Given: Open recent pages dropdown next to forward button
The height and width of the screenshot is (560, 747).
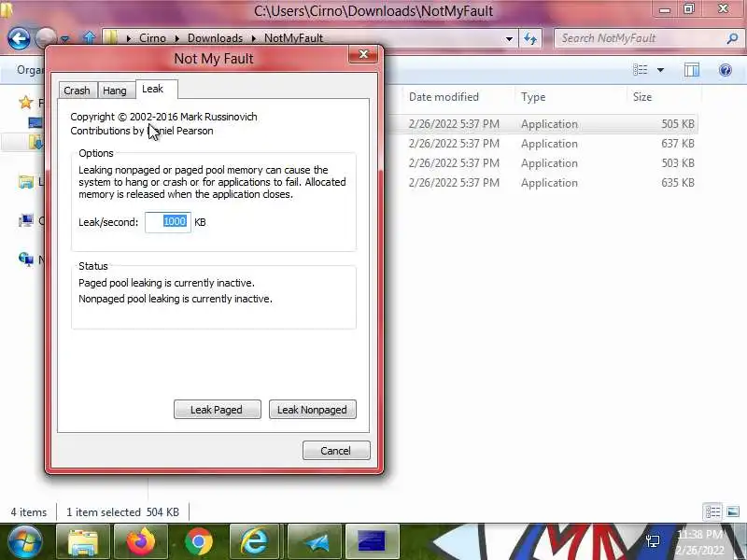Looking at the screenshot, I should (65, 38).
